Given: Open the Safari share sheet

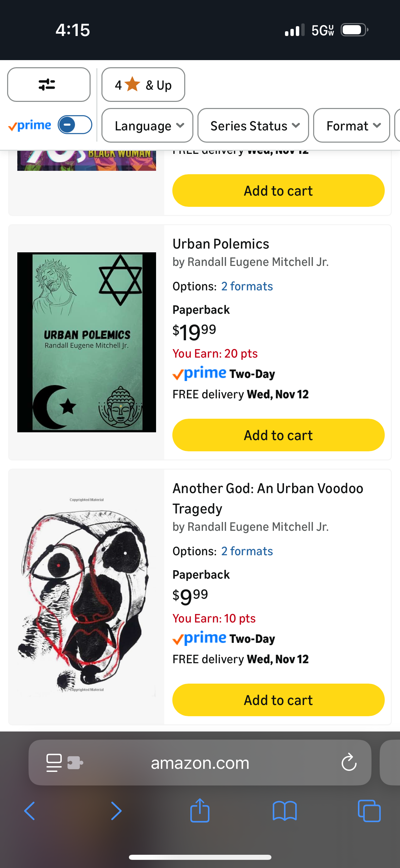Looking at the screenshot, I should [200, 810].
